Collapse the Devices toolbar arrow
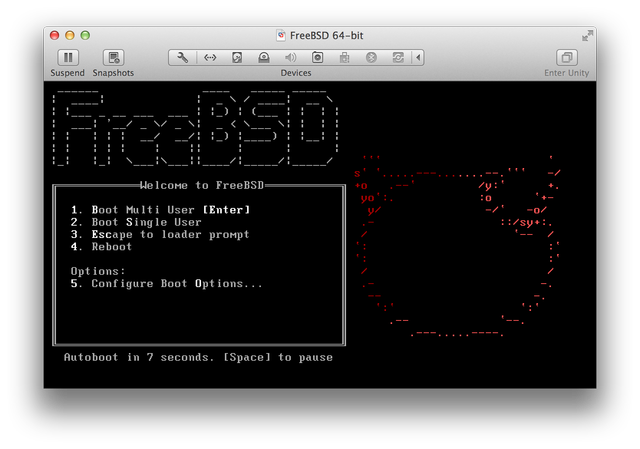This screenshot has width=640, height=449. coord(418,58)
